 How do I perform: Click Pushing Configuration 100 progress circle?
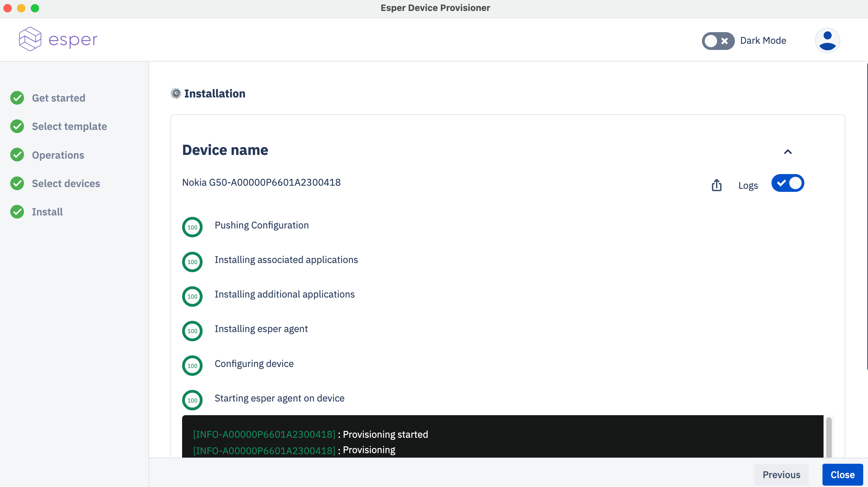pyautogui.click(x=192, y=227)
